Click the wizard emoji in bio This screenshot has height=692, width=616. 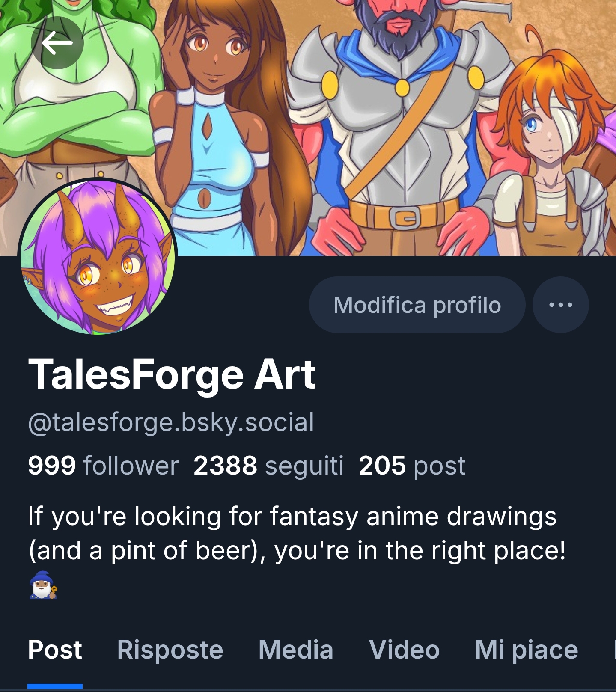tap(43, 585)
